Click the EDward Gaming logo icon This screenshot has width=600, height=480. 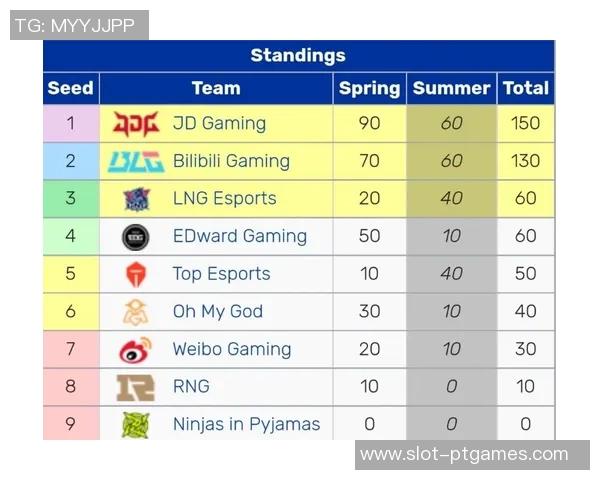135,237
